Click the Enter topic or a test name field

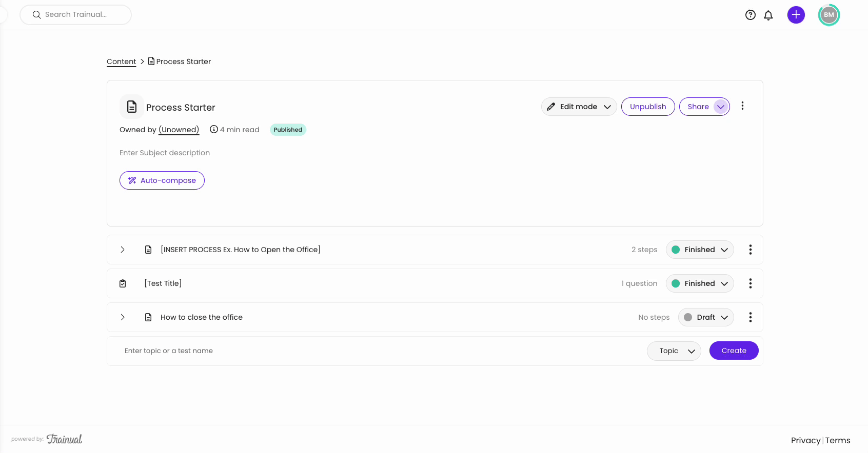click(x=377, y=351)
